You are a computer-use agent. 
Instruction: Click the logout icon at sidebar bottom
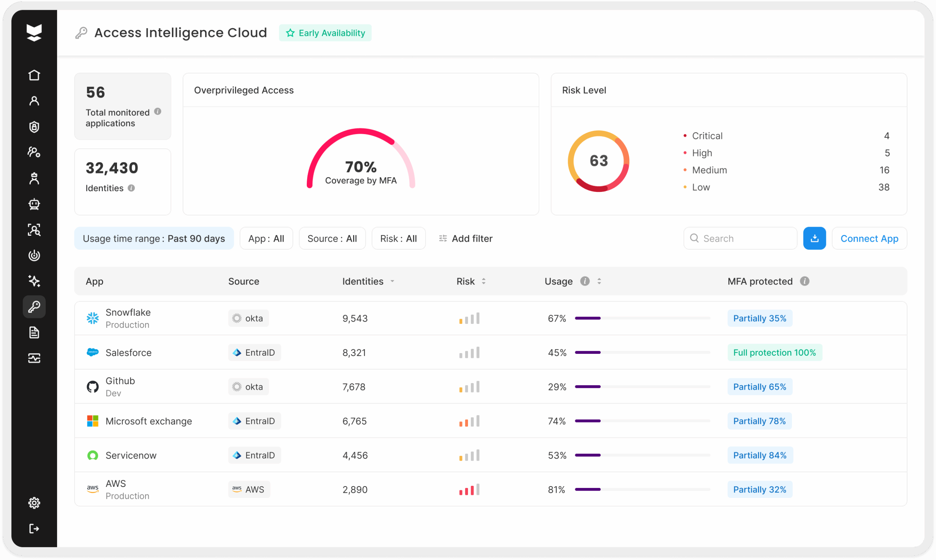(x=34, y=528)
